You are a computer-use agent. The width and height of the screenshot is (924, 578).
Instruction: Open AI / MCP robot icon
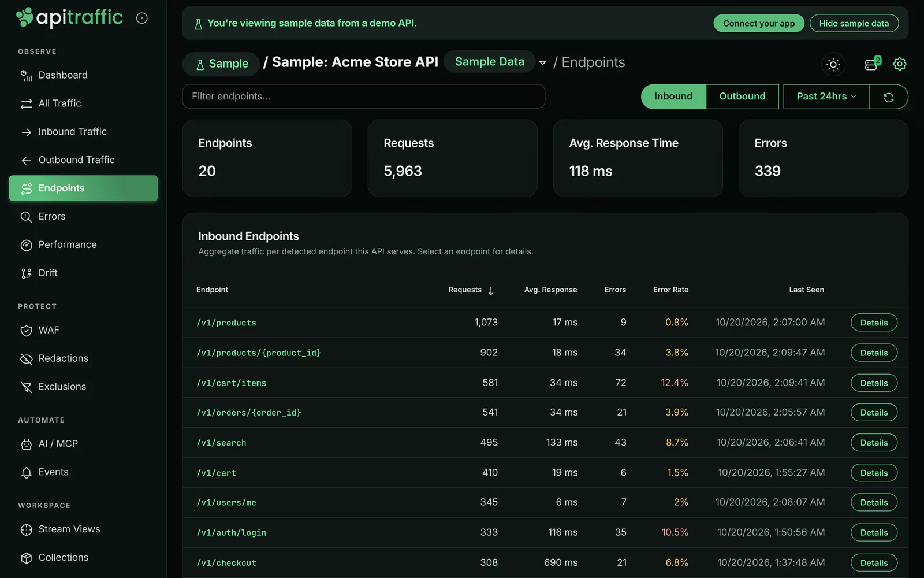pyautogui.click(x=26, y=444)
